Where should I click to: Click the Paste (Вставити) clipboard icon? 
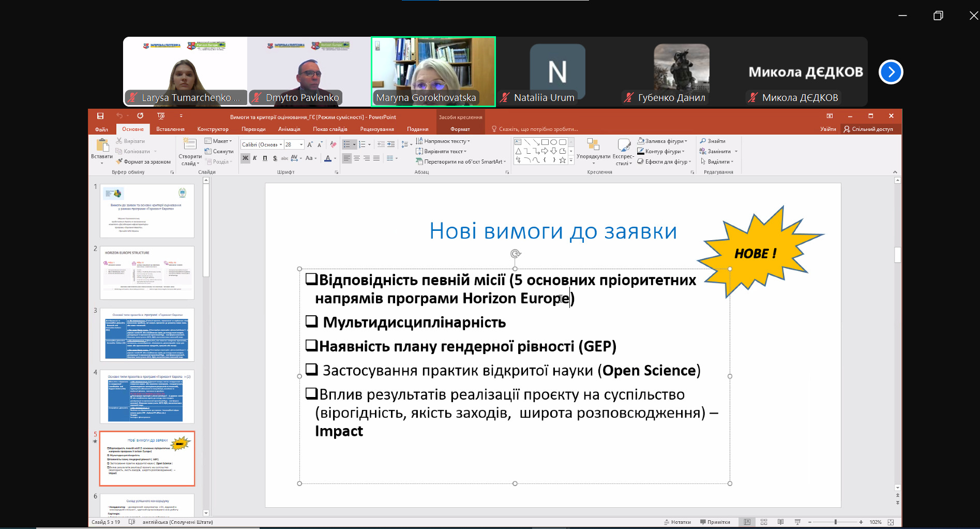pyautogui.click(x=102, y=145)
